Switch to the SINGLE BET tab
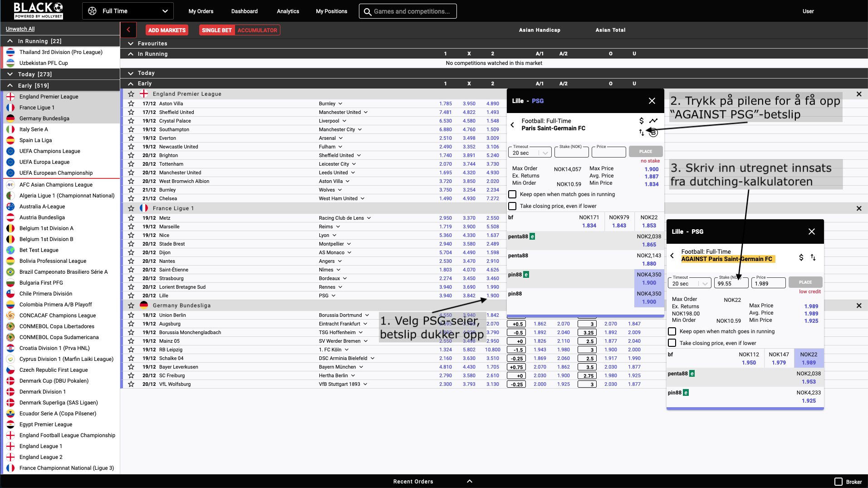The image size is (868, 488). coord(217,30)
